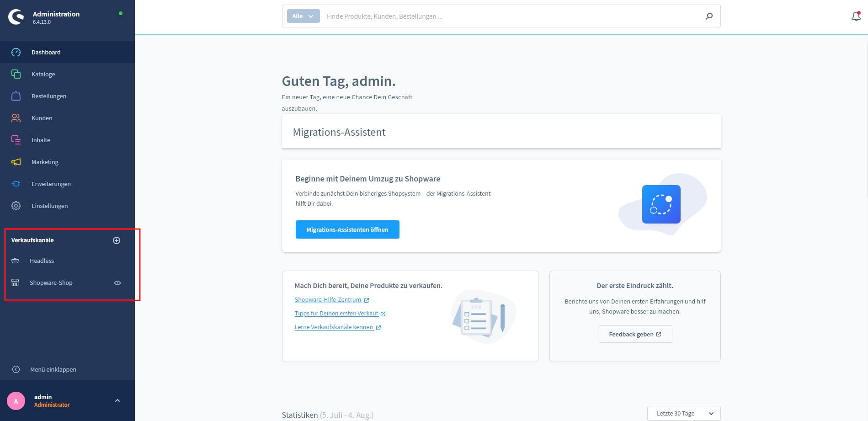Click the migration assistant illustration

[662, 204]
